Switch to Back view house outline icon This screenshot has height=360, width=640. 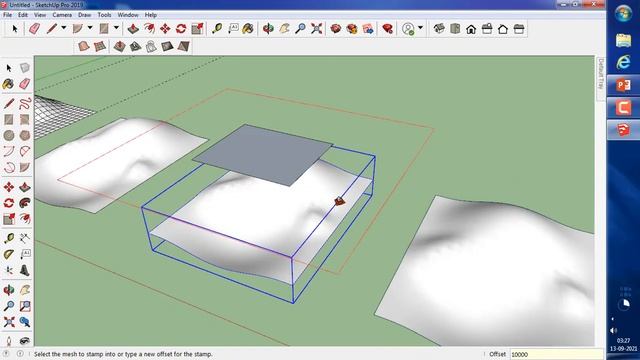pos(503,29)
